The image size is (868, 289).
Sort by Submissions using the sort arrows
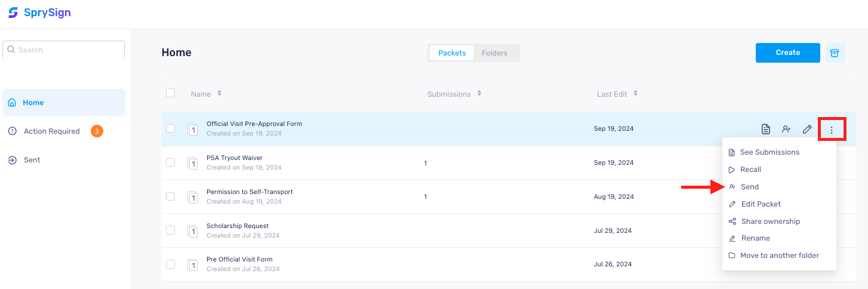coord(479,94)
